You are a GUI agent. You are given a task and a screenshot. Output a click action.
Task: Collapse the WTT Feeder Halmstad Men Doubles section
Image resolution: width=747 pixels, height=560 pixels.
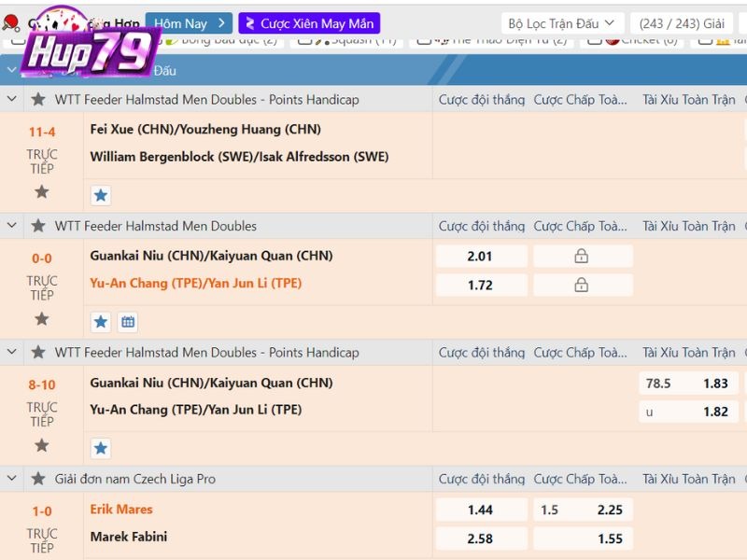(12, 226)
